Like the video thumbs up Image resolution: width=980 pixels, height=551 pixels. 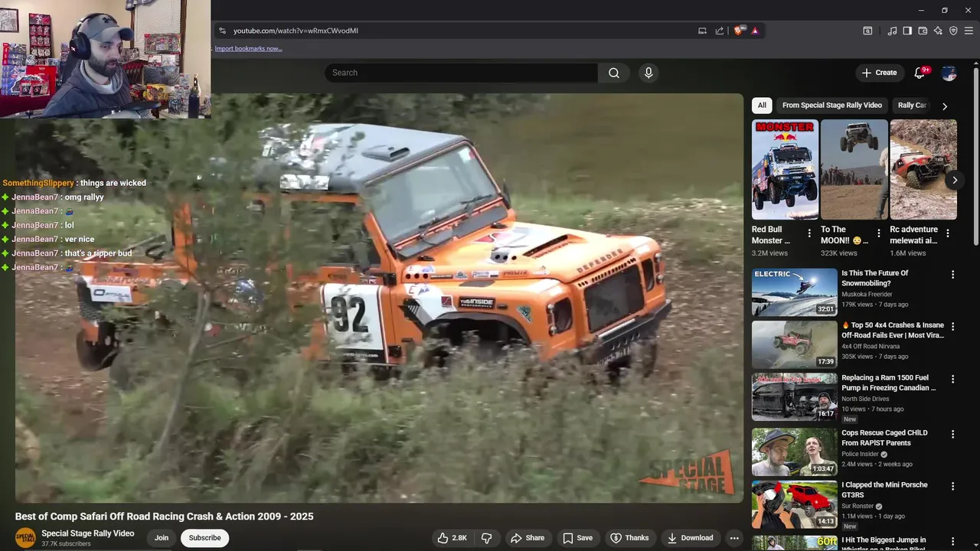coord(452,538)
